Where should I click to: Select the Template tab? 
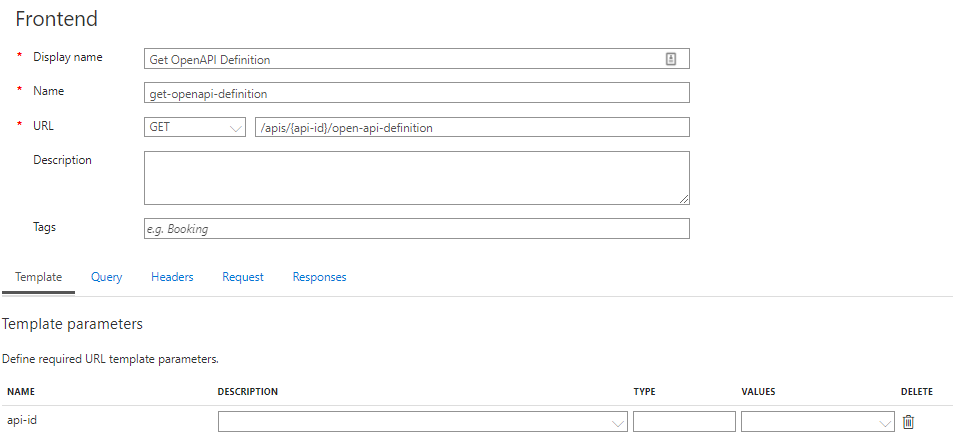[39, 277]
